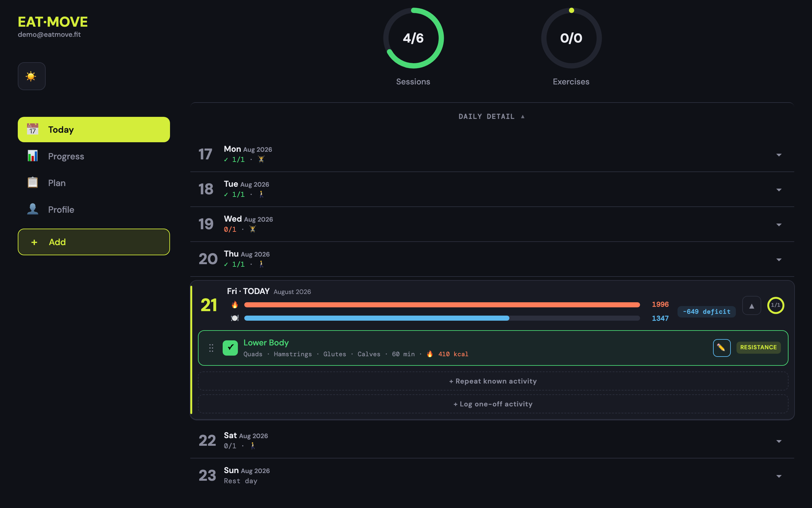
Task: Click Repeat known activity
Action: 493,381
